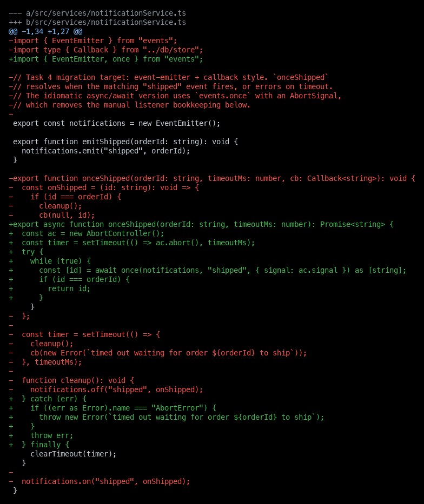Viewport: 424px width, 504px height.
Task: Click the export const notifications line
Action: tap(116, 123)
